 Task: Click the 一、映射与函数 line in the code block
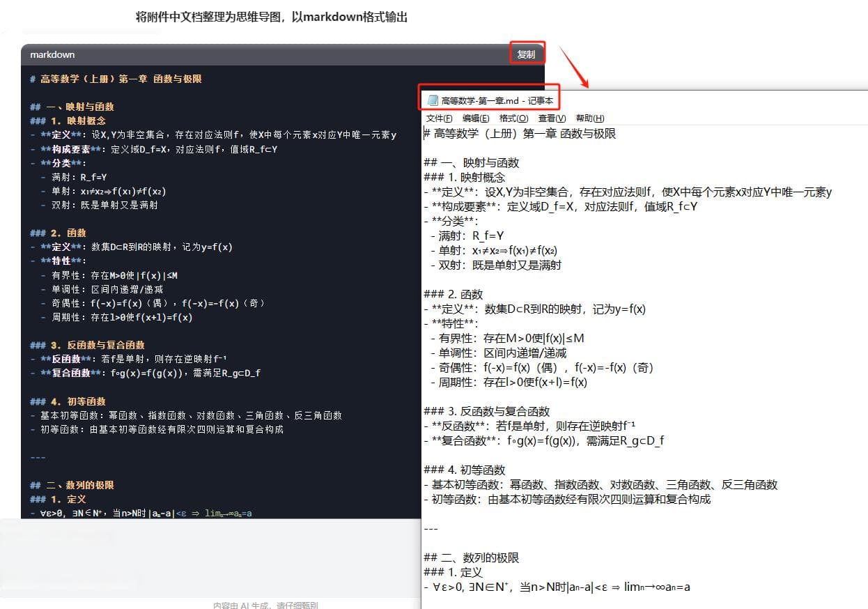[x=72, y=107]
